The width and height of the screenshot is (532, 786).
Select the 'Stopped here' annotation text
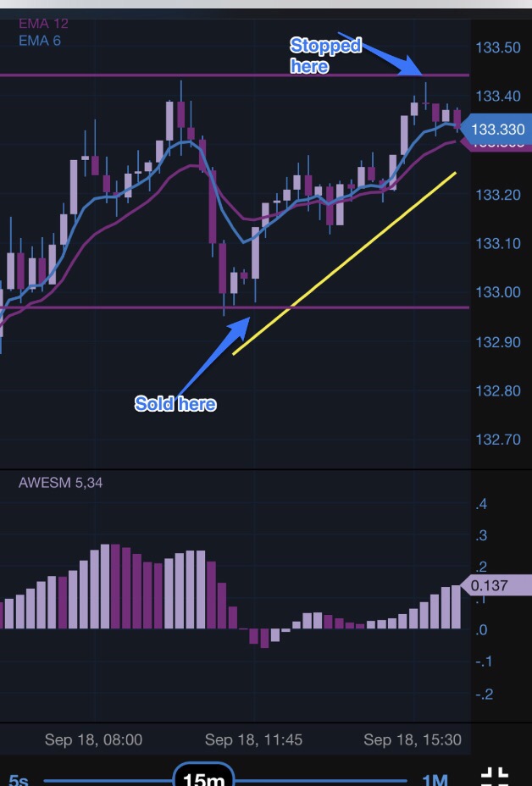point(325,55)
